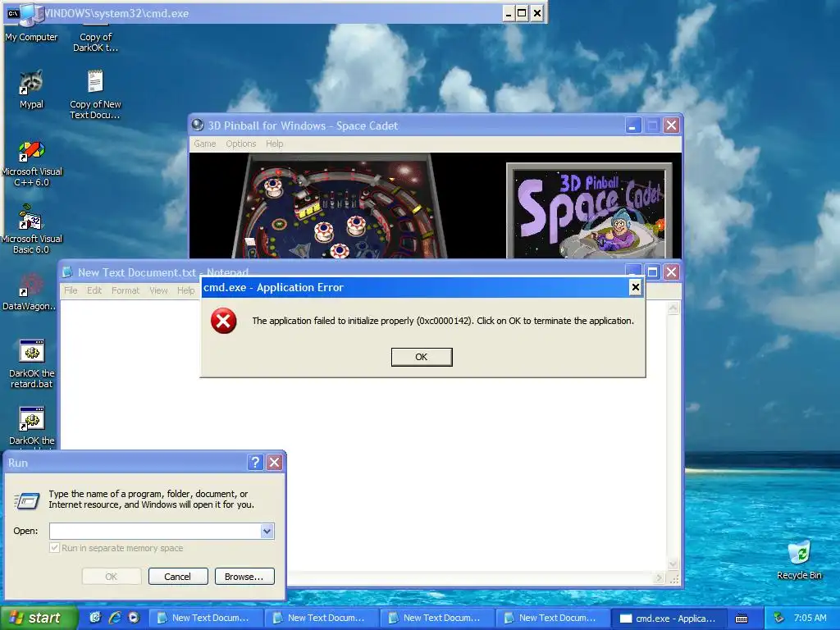840x630 pixels.
Task: Click the Notepad horizontal scrollbar right arrow
Action: click(x=659, y=578)
